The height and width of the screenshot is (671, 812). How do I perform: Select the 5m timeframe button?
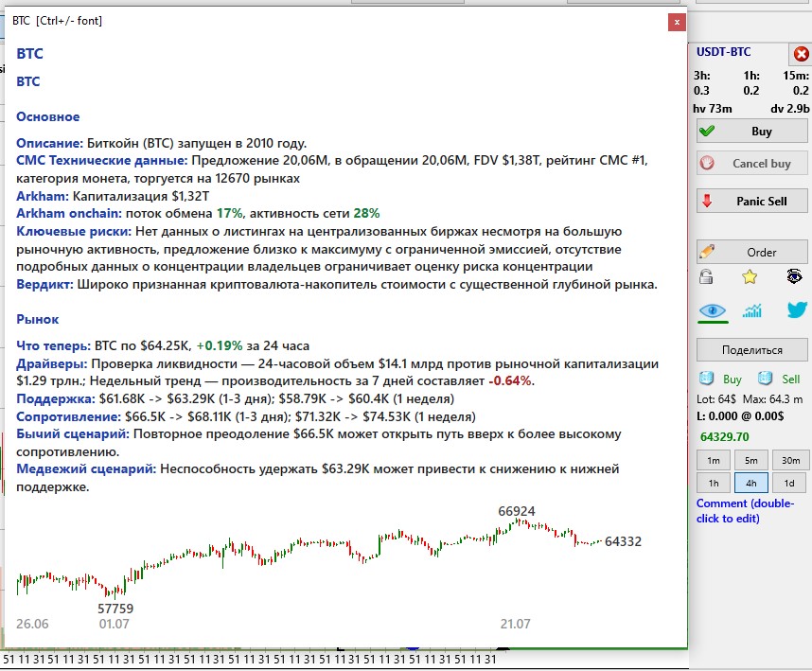pos(750,460)
